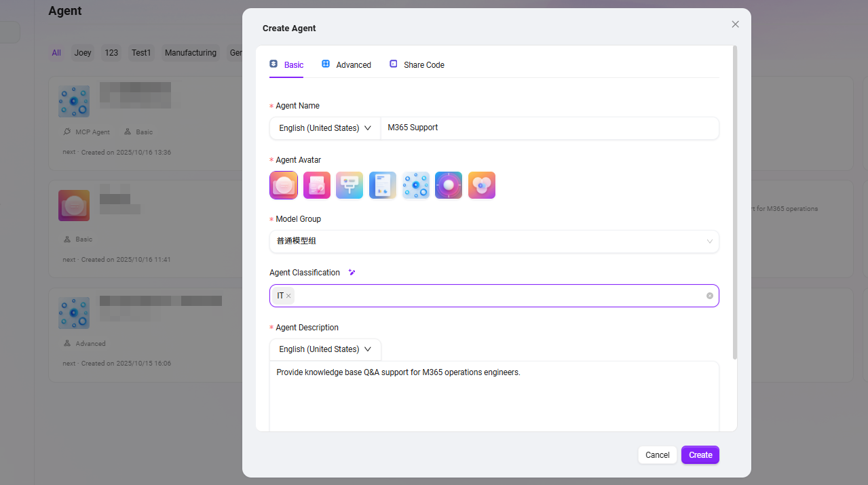Select the chat bubble avatar
Viewport: 868px width, 485px height.
click(283, 185)
